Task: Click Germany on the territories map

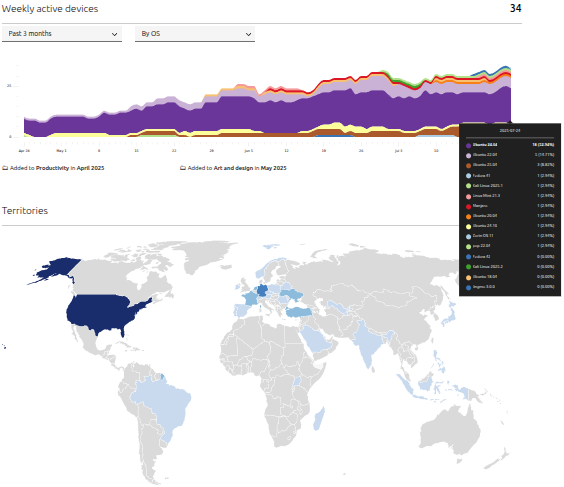Action: coord(263,290)
